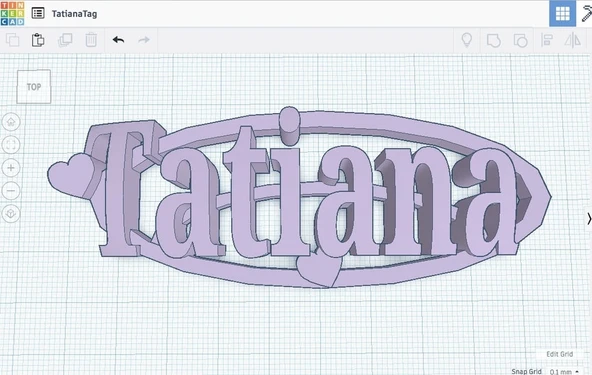592x375 pixels.
Task: Click the TOP view cube
Action: (x=34, y=86)
